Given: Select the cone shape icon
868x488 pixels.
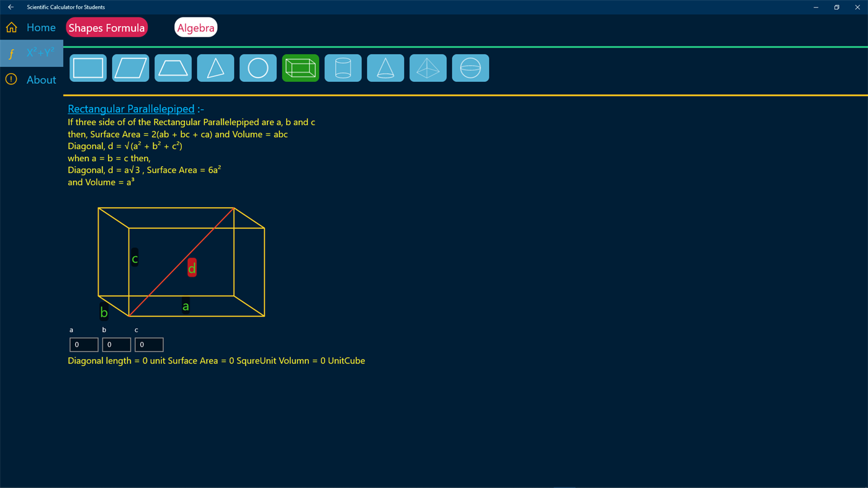Looking at the screenshot, I should coord(385,67).
